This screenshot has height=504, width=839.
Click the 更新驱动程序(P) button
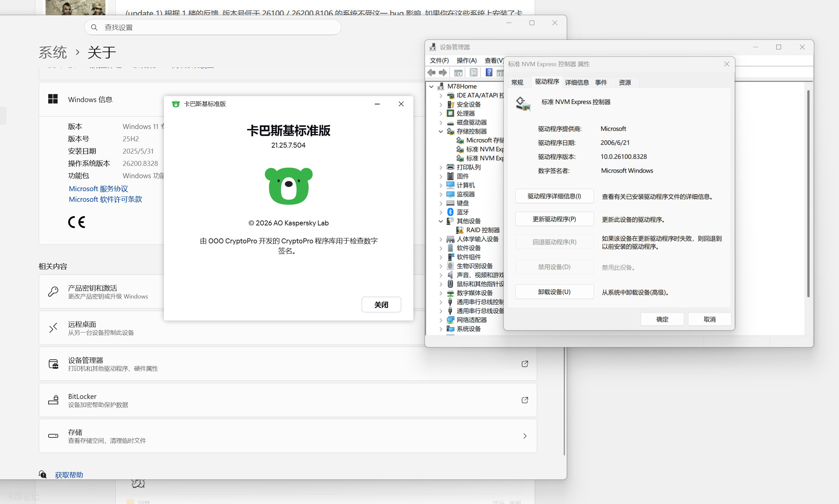point(554,219)
